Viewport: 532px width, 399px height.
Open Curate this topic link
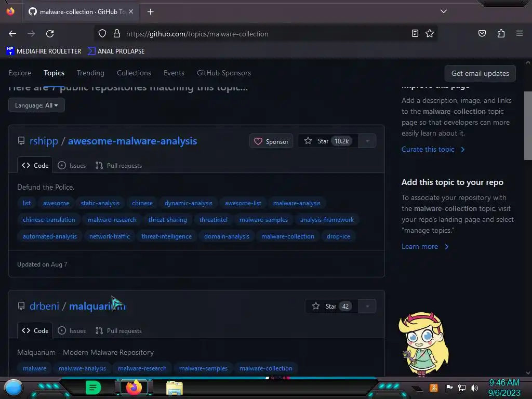433,149
